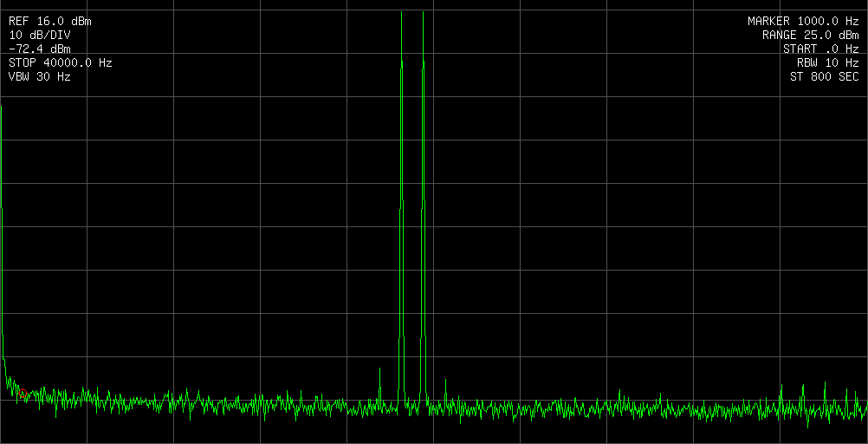Click the red circular marker on the trace
This screenshot has width=868, height=444.
(x=23, y=394)
